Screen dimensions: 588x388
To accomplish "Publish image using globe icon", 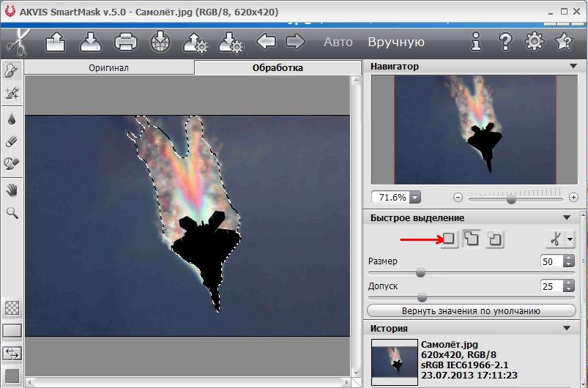I will [x=160, y=42].
